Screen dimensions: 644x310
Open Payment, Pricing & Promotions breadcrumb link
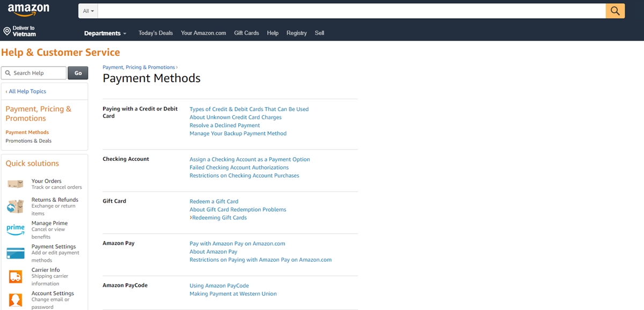(x=138, y=67)
